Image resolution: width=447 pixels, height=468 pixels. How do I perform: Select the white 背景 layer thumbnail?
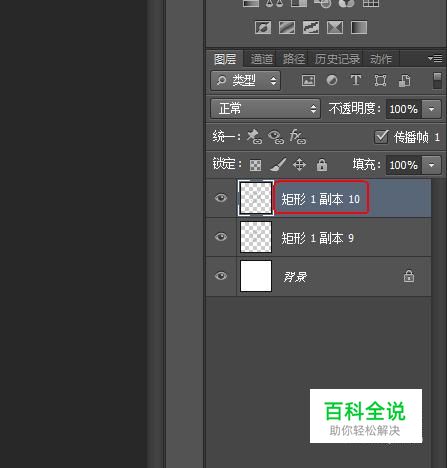[x=256, y=276]
